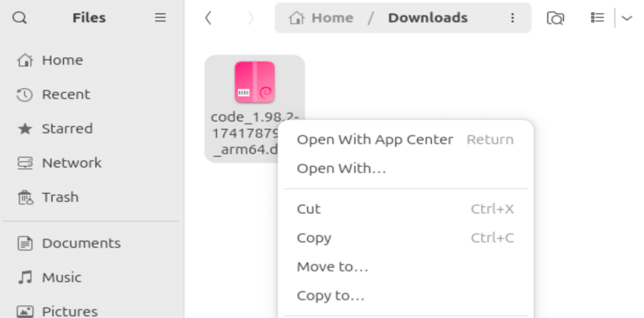Select the code arm64 deb file thumbnail
This screenshot has height=318, width=644.
pyautogui.click(x=254, y=82)
